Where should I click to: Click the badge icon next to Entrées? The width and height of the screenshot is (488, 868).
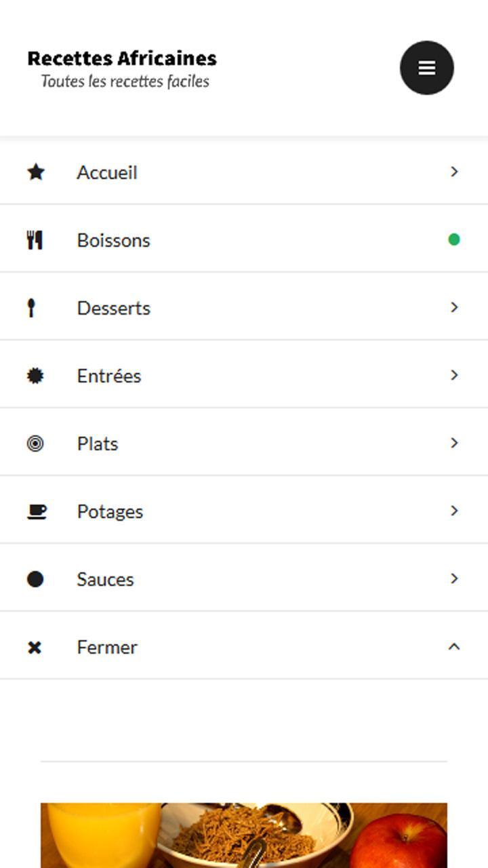[35, 375]
